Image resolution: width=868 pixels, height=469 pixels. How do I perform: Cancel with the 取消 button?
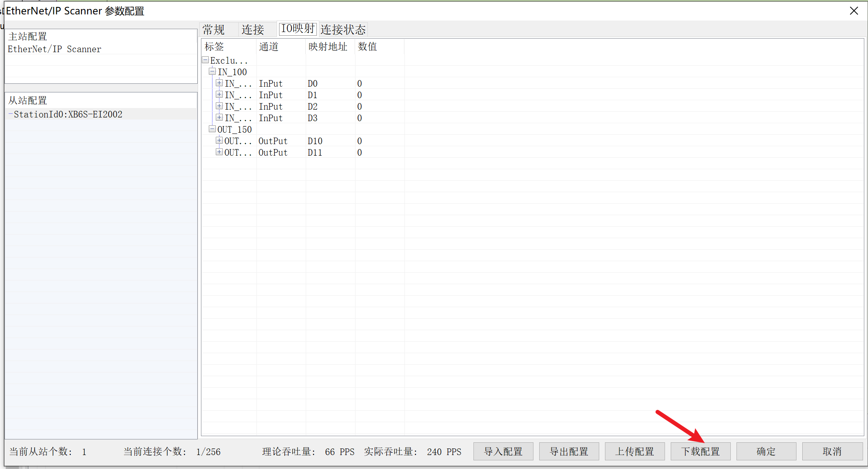pos(832,451)
